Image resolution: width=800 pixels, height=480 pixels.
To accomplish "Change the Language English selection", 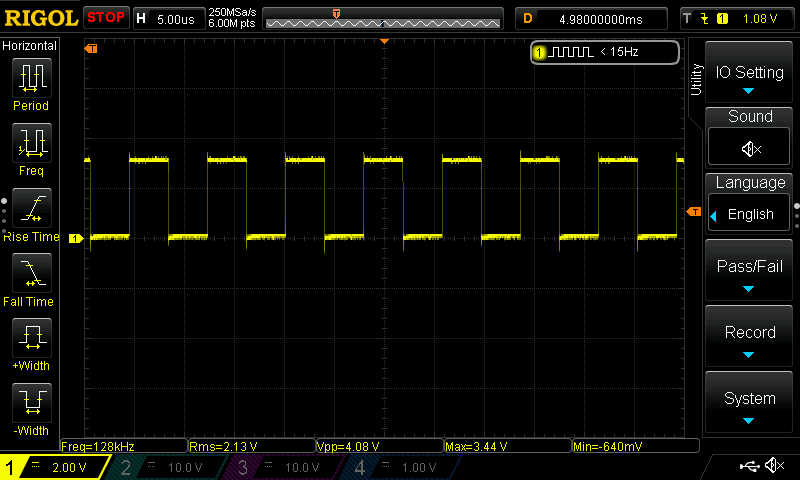I will tap(749, 214).
